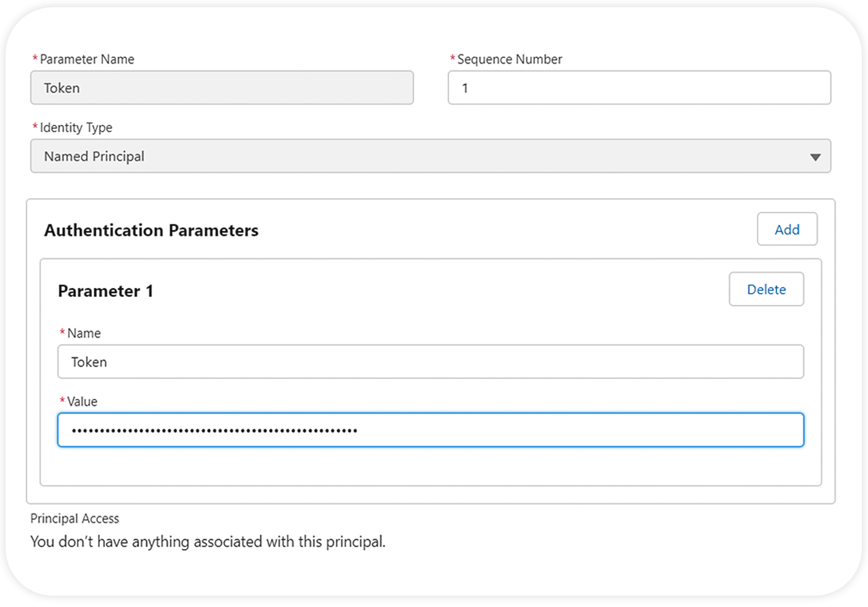The width and height of the screenshot is (868, 607).
Task: Click the Parameter 1 heading
Action: (105, 291)
